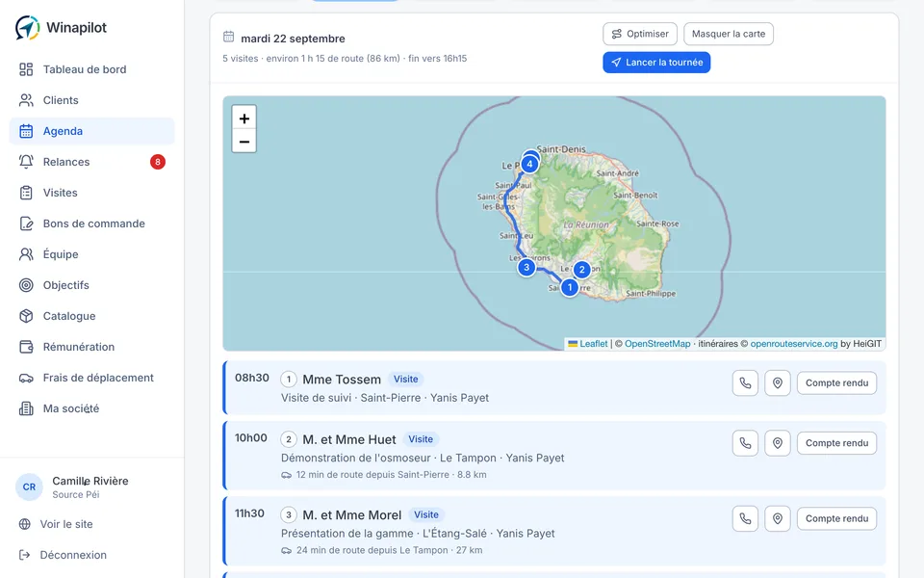Select map marker number 3

click(x=526, y=267)
